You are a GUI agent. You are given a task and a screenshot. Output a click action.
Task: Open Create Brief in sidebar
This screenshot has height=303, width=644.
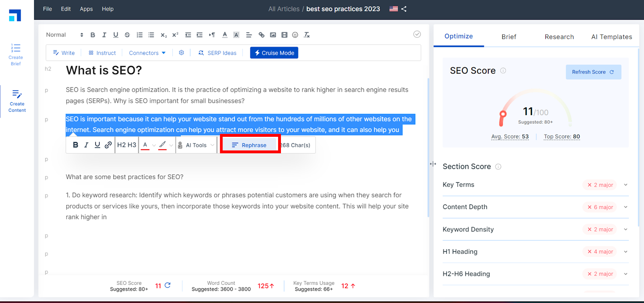point(16,54)
